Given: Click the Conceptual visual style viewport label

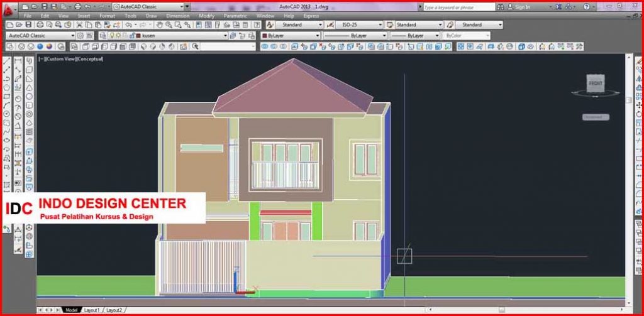Looking at the screenshot, I should [90, 59].
